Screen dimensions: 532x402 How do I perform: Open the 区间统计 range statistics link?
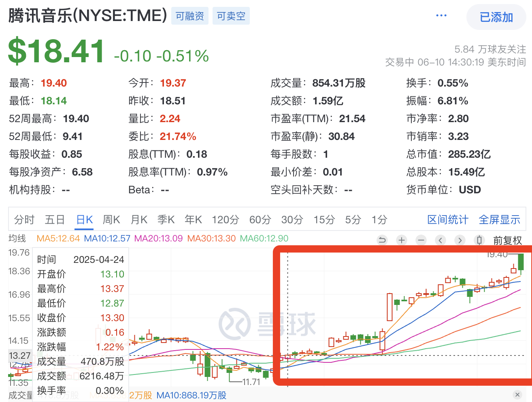pyautogui.click(x=448, y=220)
